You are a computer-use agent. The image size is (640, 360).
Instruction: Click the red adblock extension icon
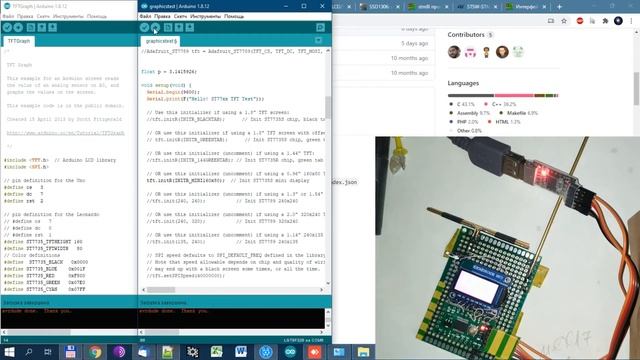click(580, 21)
